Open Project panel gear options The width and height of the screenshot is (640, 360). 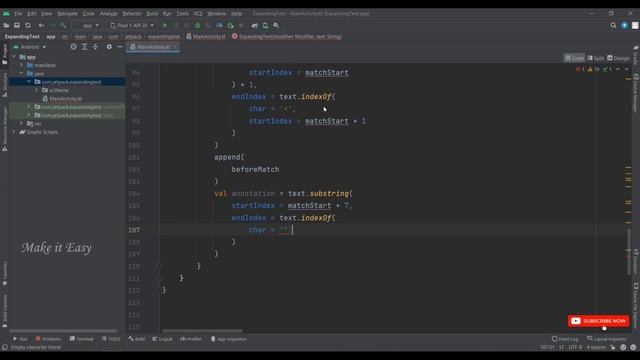(109, 47)
